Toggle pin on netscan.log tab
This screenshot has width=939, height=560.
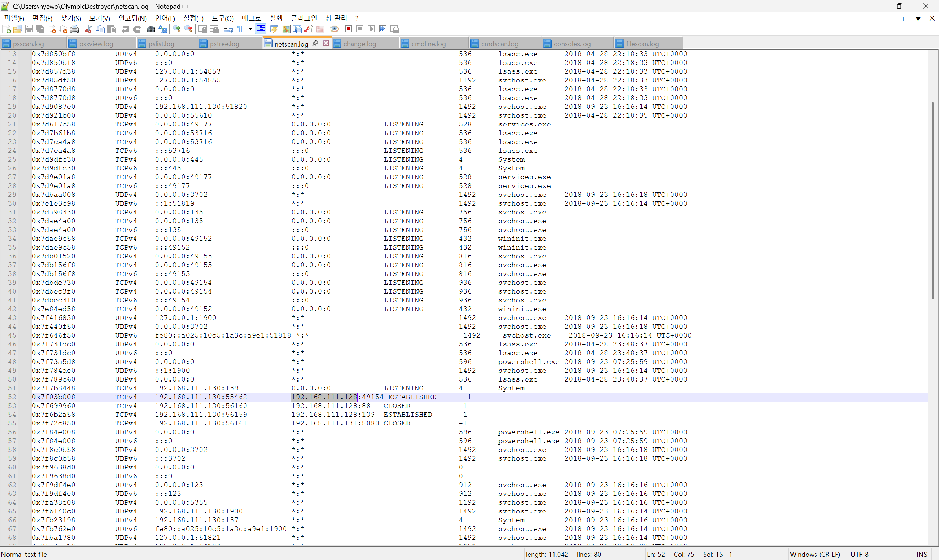tap(316, 43)
